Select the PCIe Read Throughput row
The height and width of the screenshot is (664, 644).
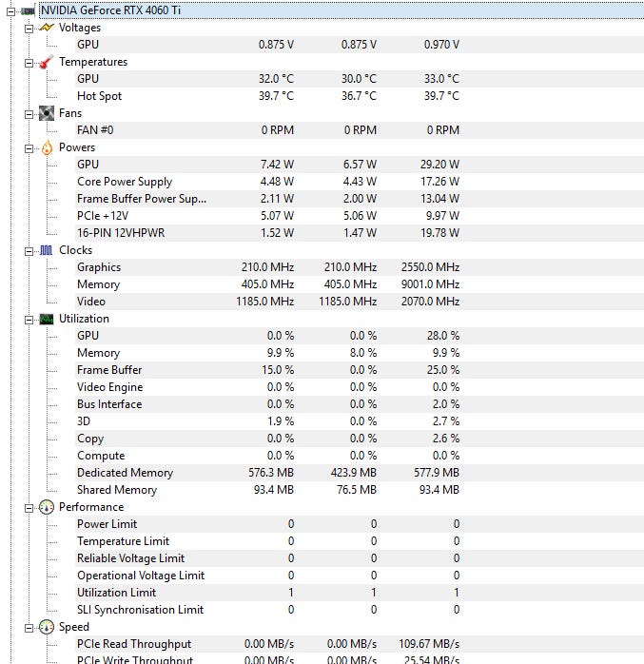(360, 644)
